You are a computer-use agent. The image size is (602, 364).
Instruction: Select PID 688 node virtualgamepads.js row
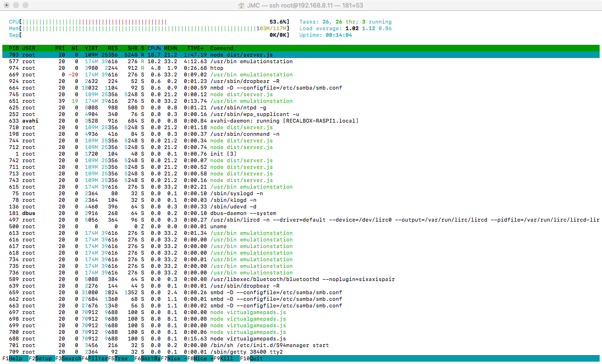(x=301, y=339)
